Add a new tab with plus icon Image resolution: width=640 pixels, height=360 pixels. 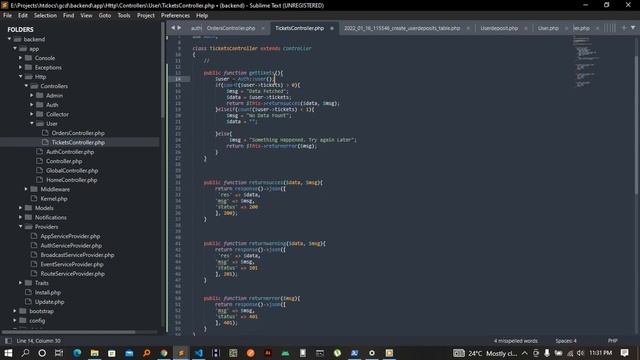point(624,28)
